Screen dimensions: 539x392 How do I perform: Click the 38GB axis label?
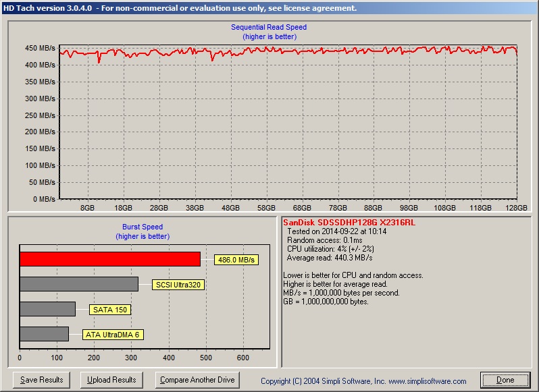[x=195, y=208]
